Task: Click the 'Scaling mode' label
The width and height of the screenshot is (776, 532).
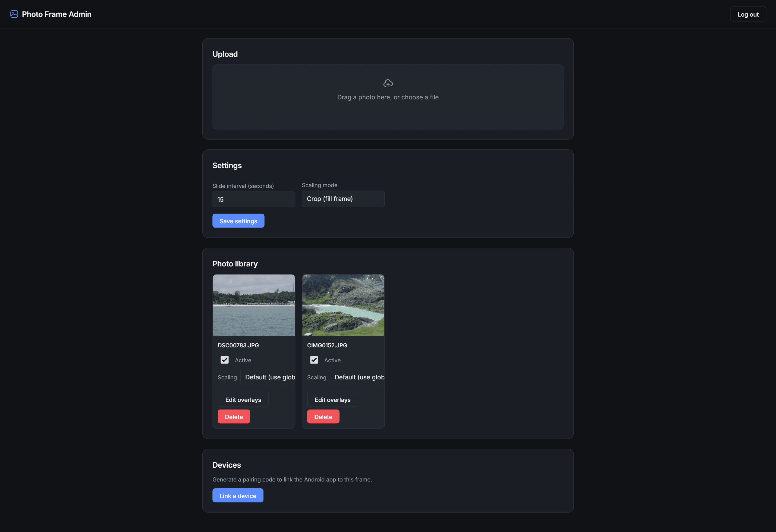Action: pos(319,185)
